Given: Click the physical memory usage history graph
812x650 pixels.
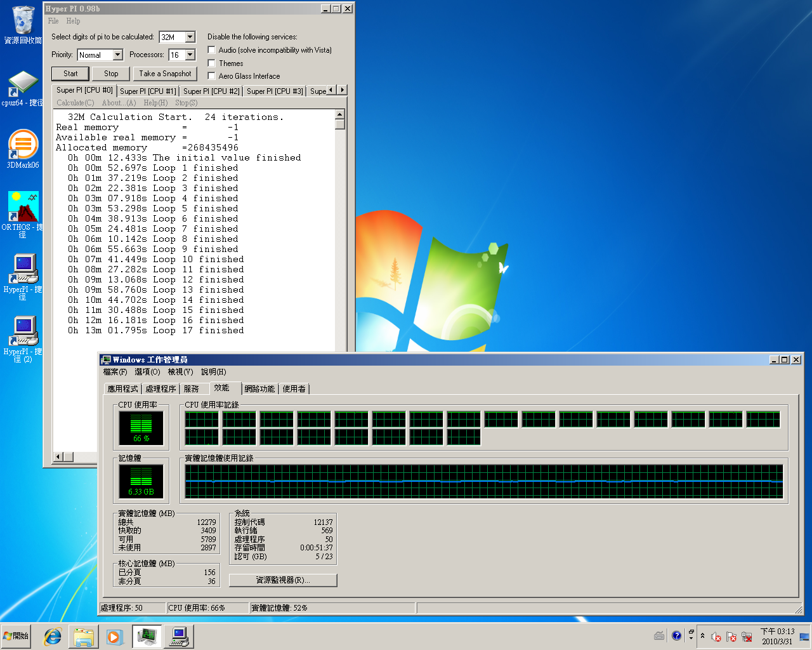Looking at the screenshot, I should click(484, 481).
